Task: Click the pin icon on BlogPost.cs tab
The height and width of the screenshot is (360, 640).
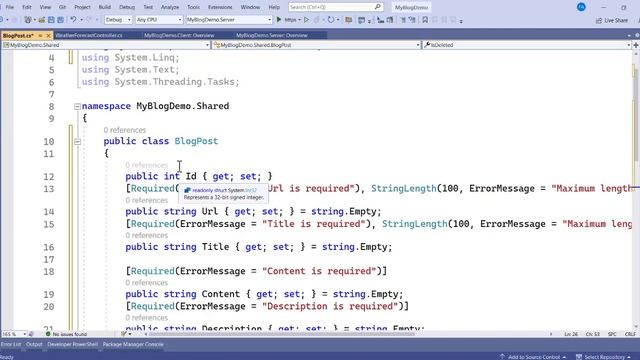Action: pyautogui.click(x=40, y=36)
